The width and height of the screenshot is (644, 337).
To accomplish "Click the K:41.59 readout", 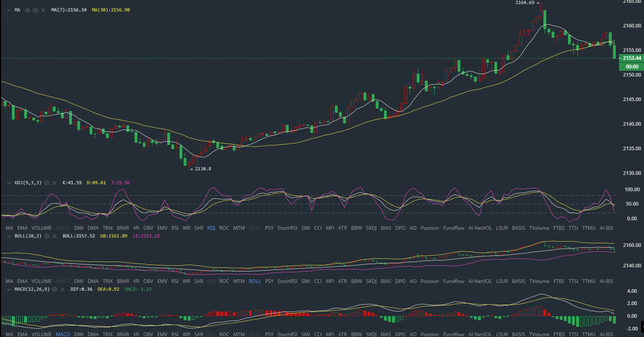I will point(72,183).
